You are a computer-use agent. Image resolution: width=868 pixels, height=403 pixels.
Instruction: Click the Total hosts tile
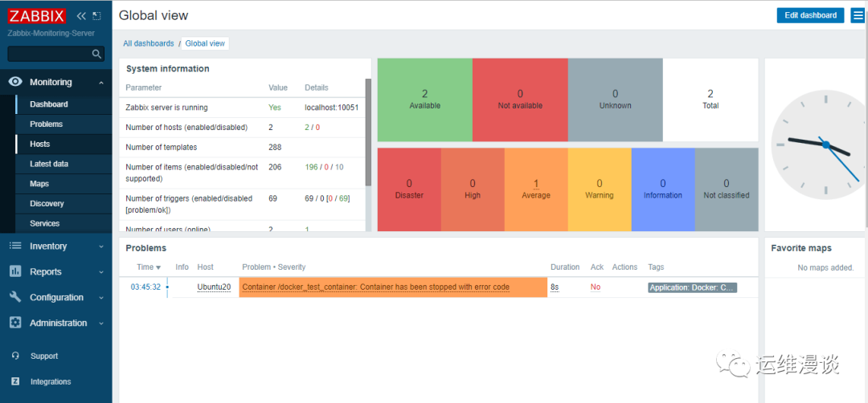(710, 100)
